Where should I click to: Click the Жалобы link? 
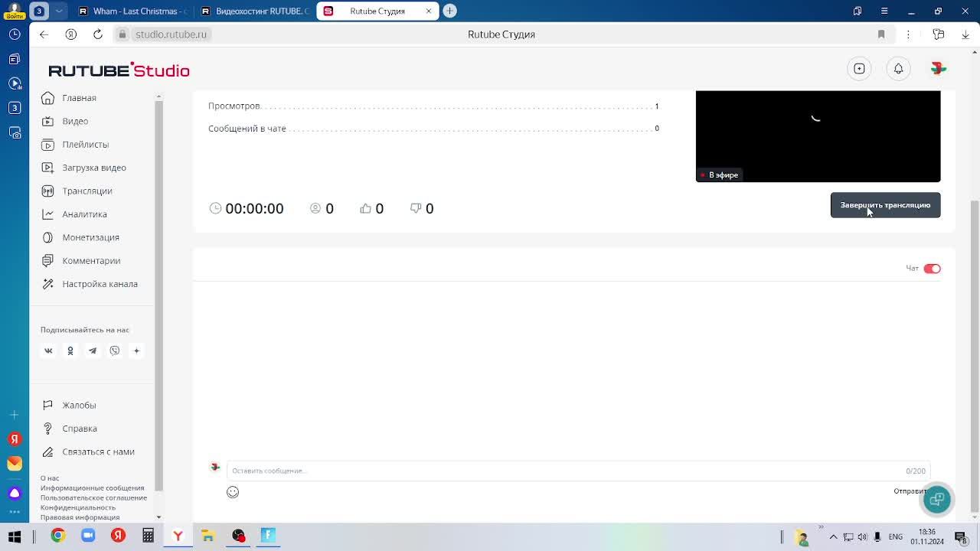(x=79, y=405)
